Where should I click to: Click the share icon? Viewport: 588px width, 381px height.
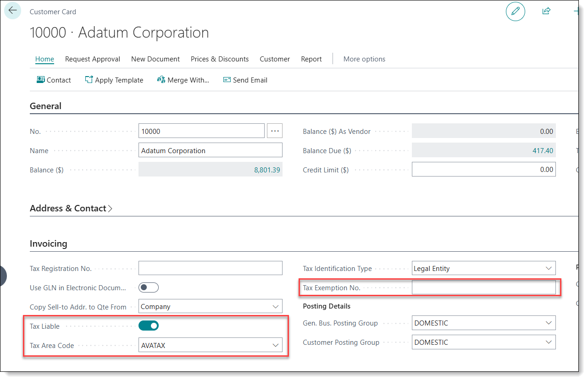point(546,11)
